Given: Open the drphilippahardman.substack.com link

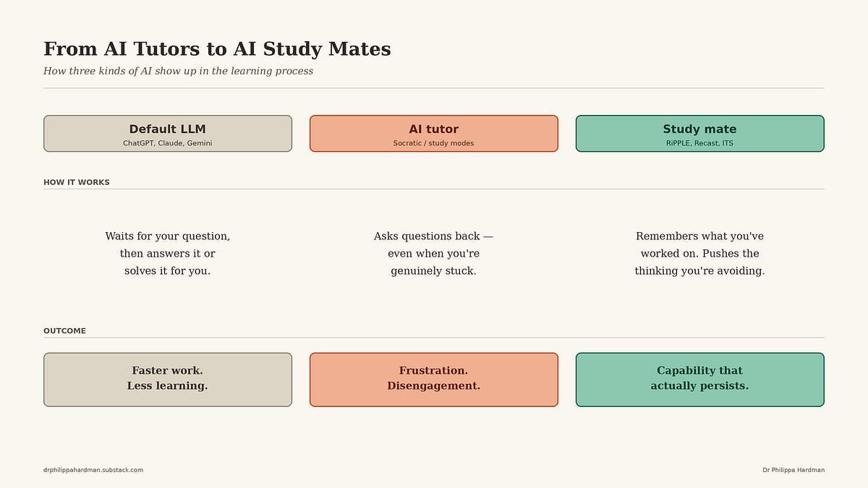Looking at the screenshot, I should 93,470.
